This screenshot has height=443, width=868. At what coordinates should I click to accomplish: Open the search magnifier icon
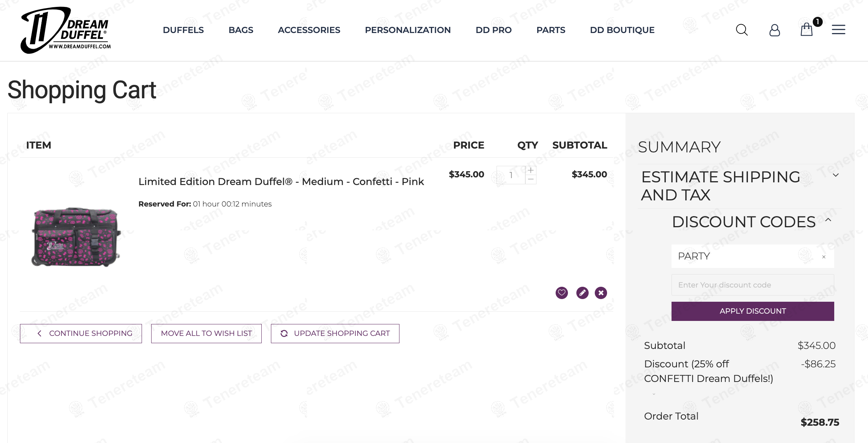coord(741,30)
